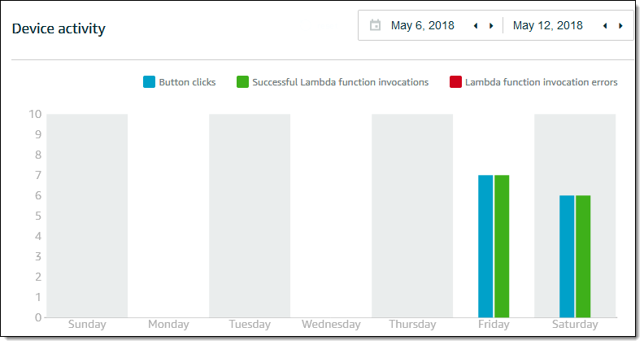Toggle the red Lambda invocation errors swatch
The height and width of the screenshot is (345, 644).
pyautogui.click(x=455, y=82)
